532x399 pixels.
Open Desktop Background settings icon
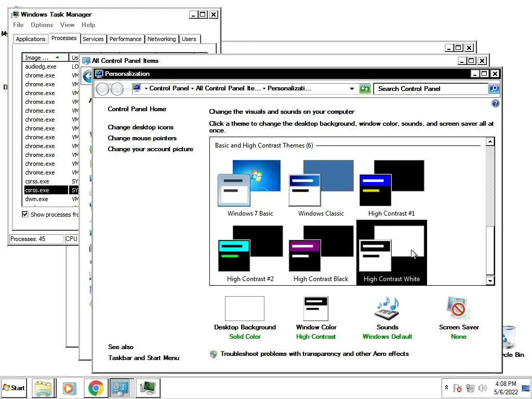[x=245, y=309]
